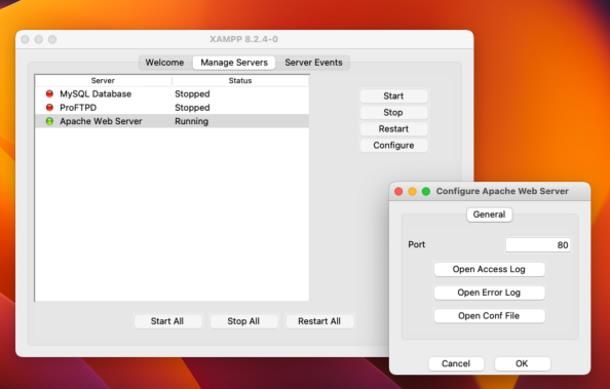This screenshot has height=389, width=610.
Task: Open the Apache access log
Action: point(489,269)
